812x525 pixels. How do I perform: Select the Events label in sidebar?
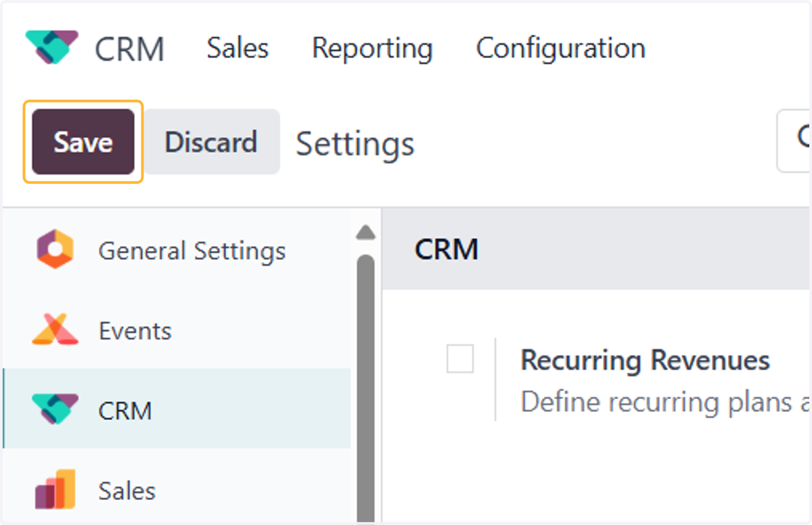click(x=135, y=331)
